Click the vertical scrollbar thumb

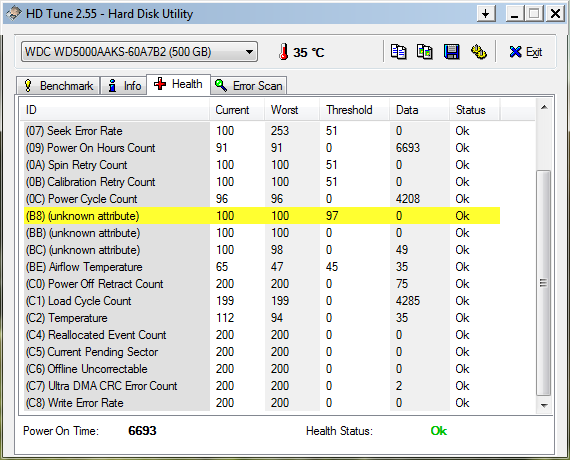543,283
